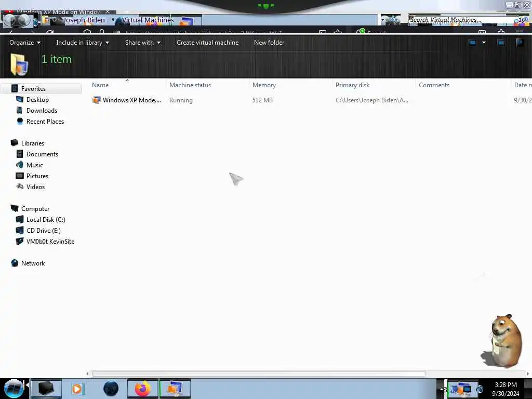Select the Windows XP Mode virtual machine

click(131, 100)
